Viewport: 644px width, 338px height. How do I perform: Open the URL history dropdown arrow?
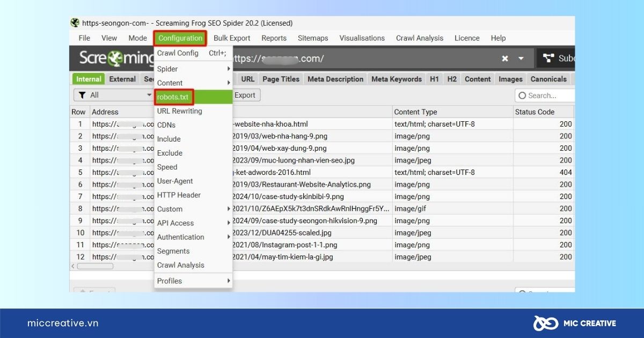(521, 58)
